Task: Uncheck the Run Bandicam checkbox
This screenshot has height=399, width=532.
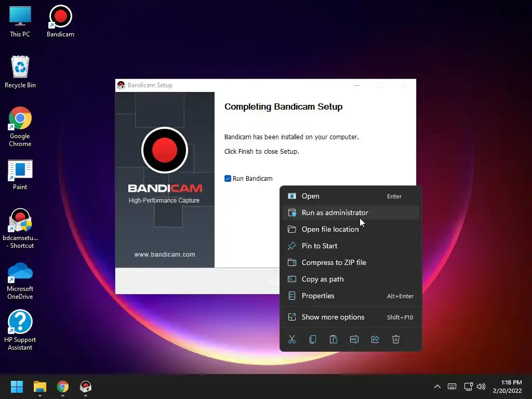Action: coord(228,179)
